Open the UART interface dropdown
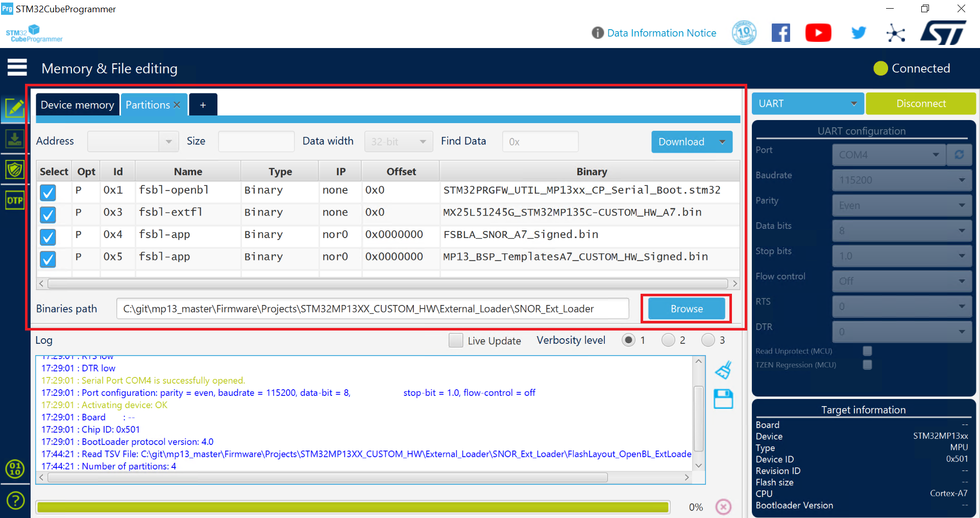980x518 pixels. 808,104
